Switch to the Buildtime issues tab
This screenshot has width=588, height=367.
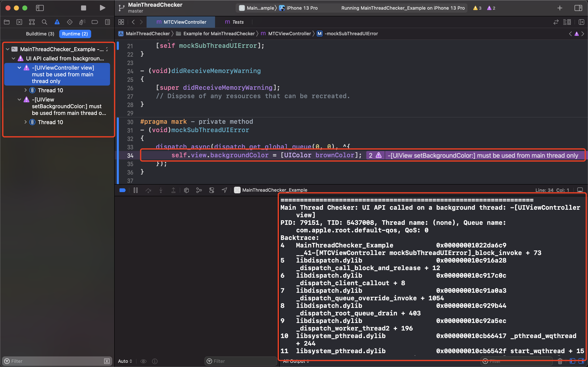[x=40, y=34]
